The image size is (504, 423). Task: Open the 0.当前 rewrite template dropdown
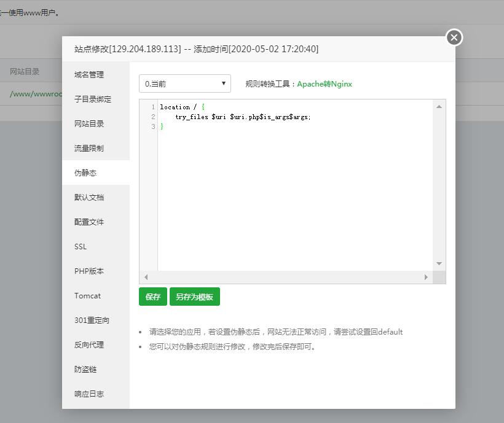(x=185, y=83)
